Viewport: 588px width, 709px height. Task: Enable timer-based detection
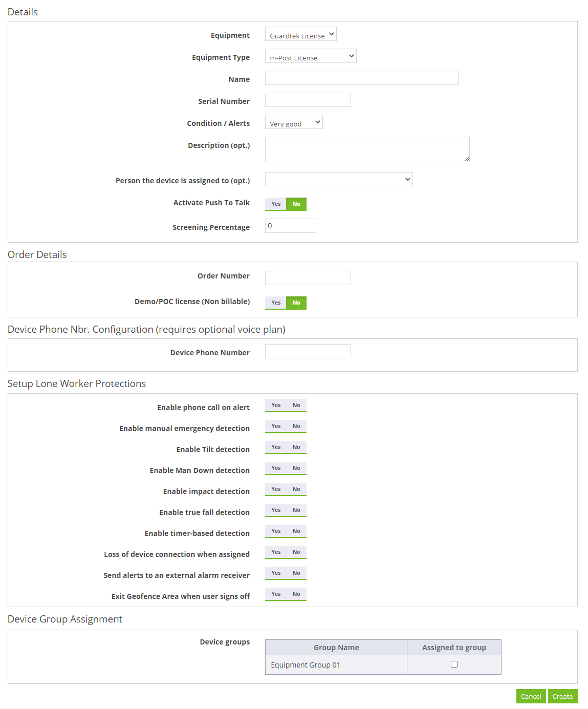pos(276,531)
